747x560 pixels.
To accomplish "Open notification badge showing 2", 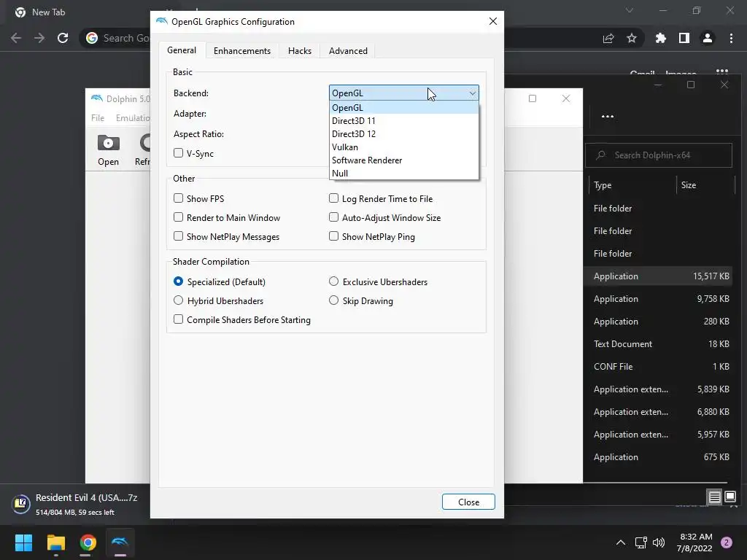I will click(727, 542).
